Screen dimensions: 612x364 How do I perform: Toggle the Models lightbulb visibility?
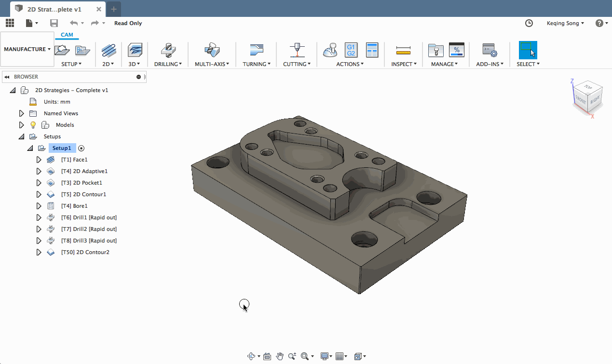tap(33, 125)
